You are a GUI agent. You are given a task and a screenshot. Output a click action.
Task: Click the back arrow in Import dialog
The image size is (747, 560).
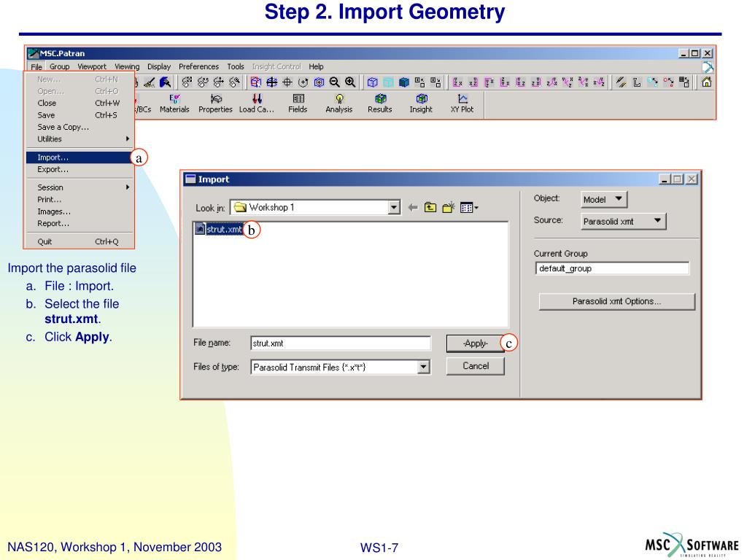click(413, 208)
